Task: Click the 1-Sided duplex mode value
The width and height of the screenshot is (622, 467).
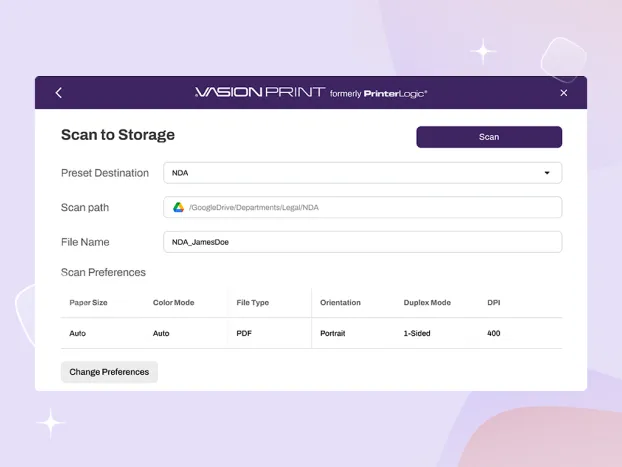Action: [417, 333]
